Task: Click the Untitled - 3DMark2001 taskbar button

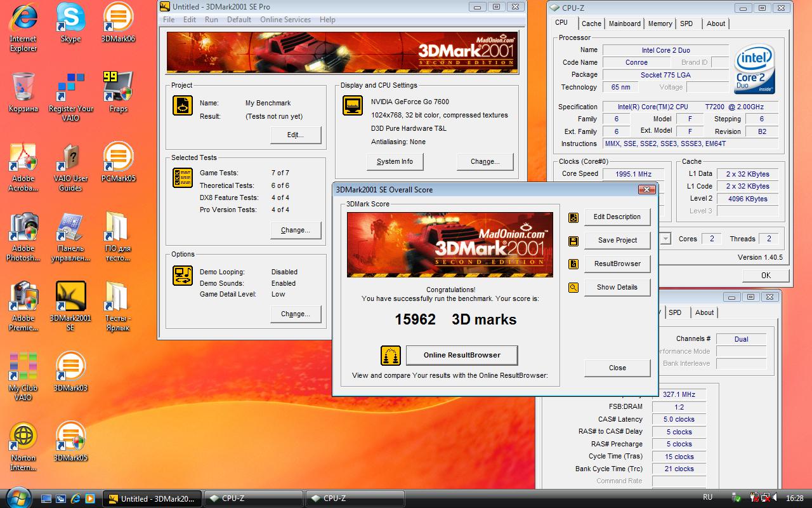Action: [152, 498]
